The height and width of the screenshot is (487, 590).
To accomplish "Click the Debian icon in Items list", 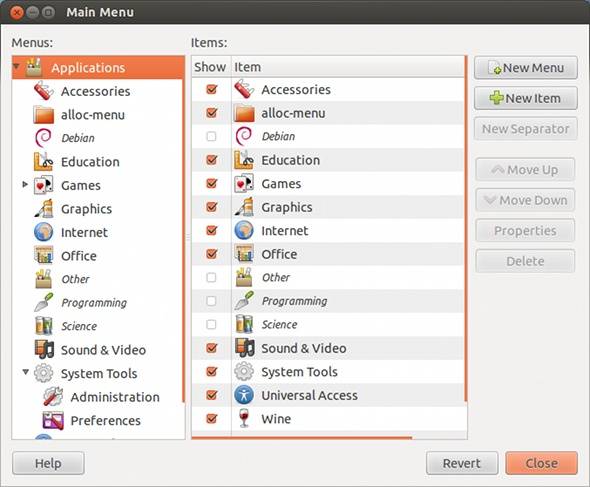I will pyautogui.click(x=244, y=136).
